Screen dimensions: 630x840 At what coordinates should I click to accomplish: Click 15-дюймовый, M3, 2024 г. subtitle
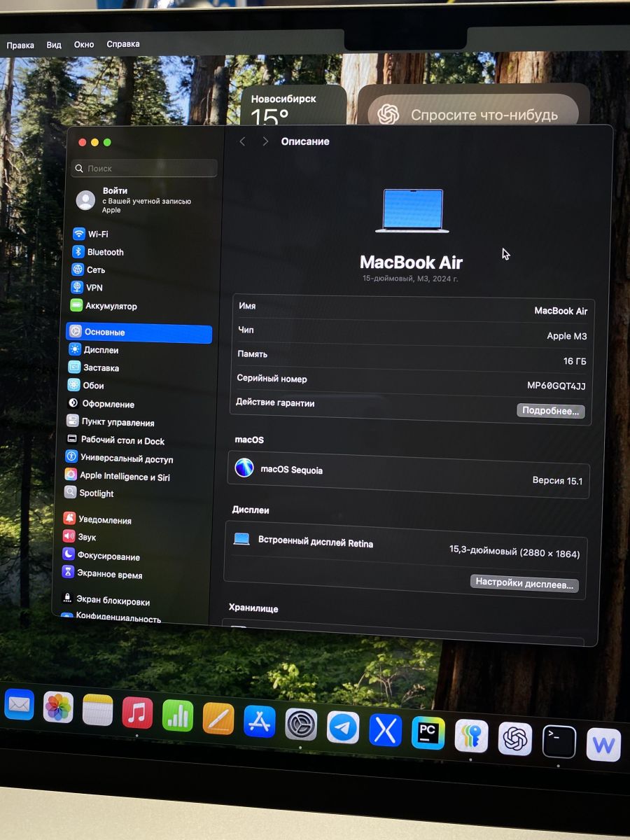click(x=410, y=279)
